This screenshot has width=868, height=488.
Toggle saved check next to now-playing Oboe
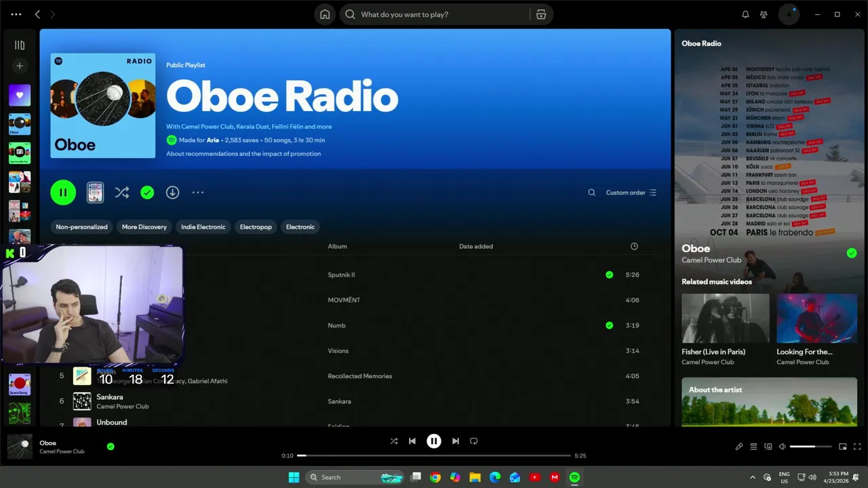pyautogui.click(x=111, y=447)
